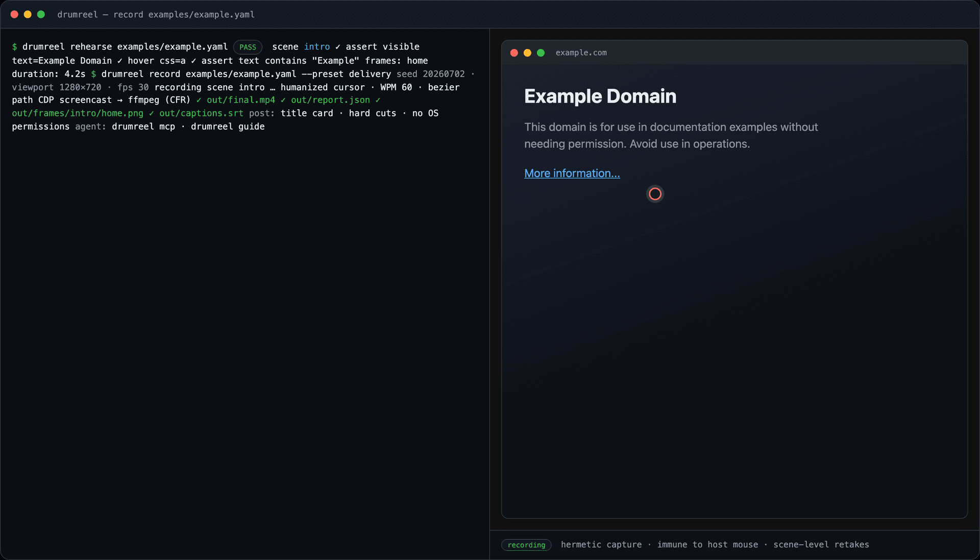Click the example.com address text

point(581,53)
